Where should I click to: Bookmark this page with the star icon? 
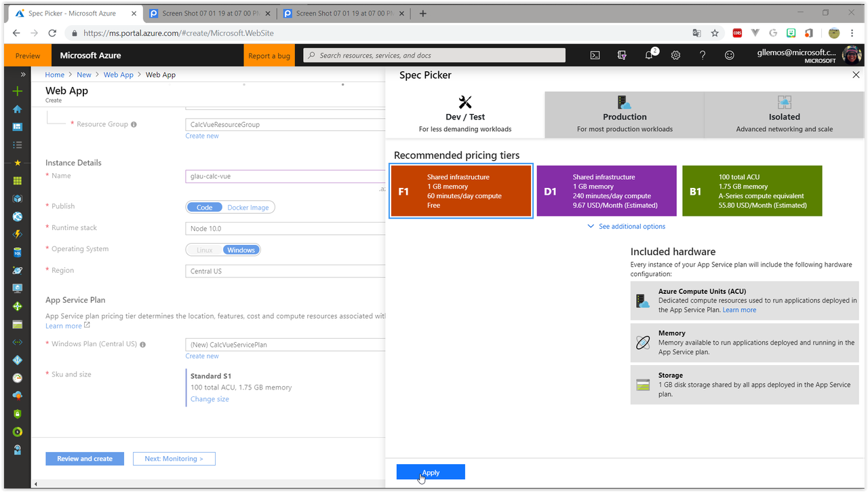click(715, 33)
